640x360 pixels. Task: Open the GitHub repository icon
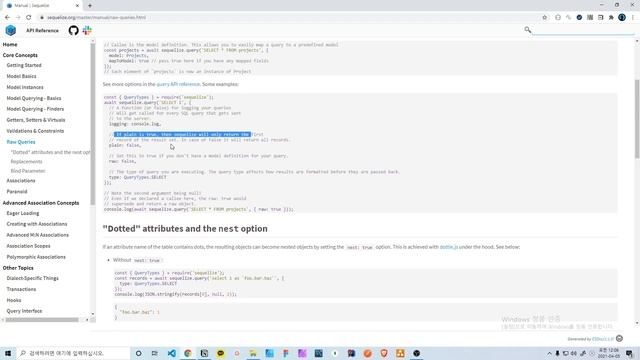[73, 30]
